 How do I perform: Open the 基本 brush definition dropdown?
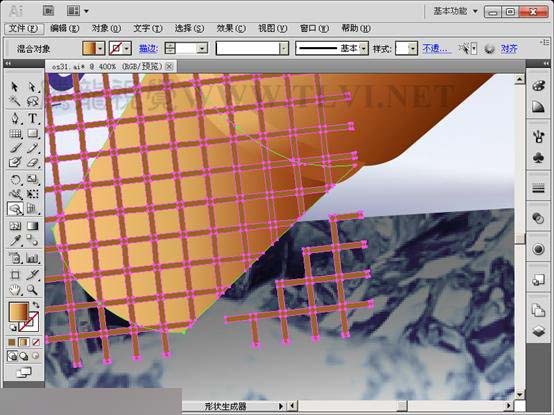click(364, 48)
